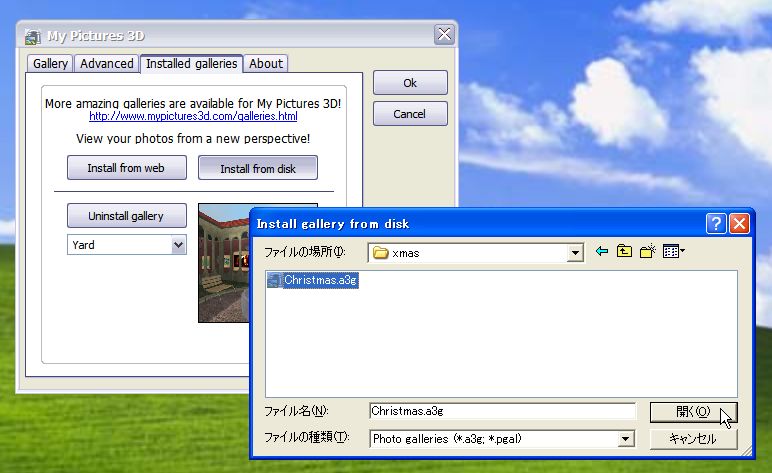Click the Yard gallery preview thumbnail
The image size is (772, 473).
click(x=224, y=263)
